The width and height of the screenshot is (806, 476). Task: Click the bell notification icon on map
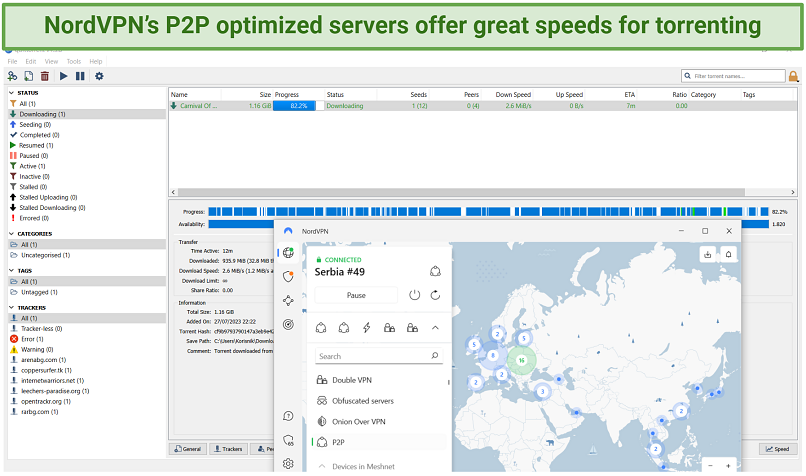728,254
